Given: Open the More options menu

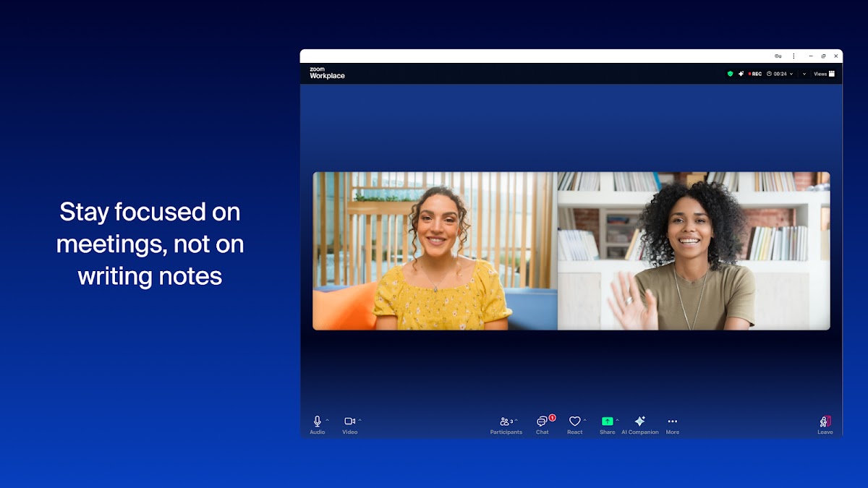Looking at the screenshot, I should coord(672,421).
